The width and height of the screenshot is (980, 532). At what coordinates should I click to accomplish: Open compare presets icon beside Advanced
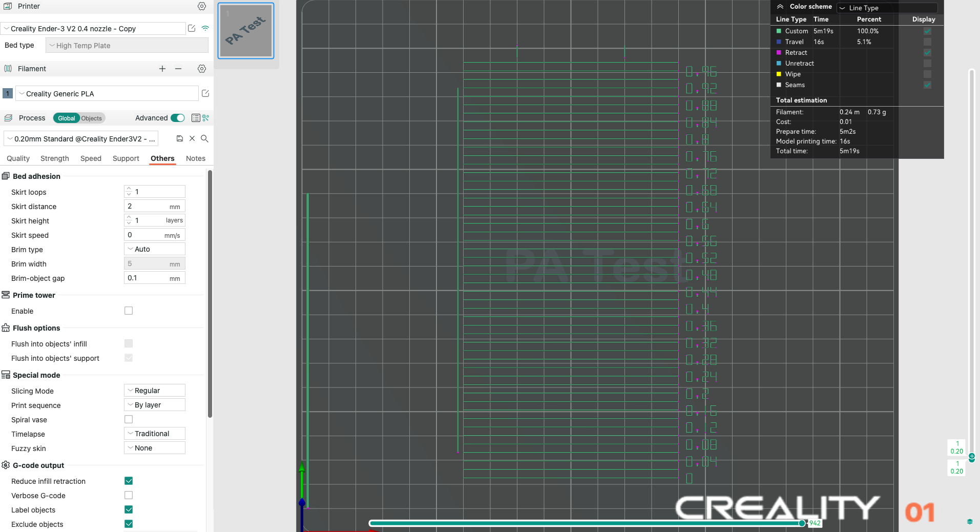click(x=206, y=118)
